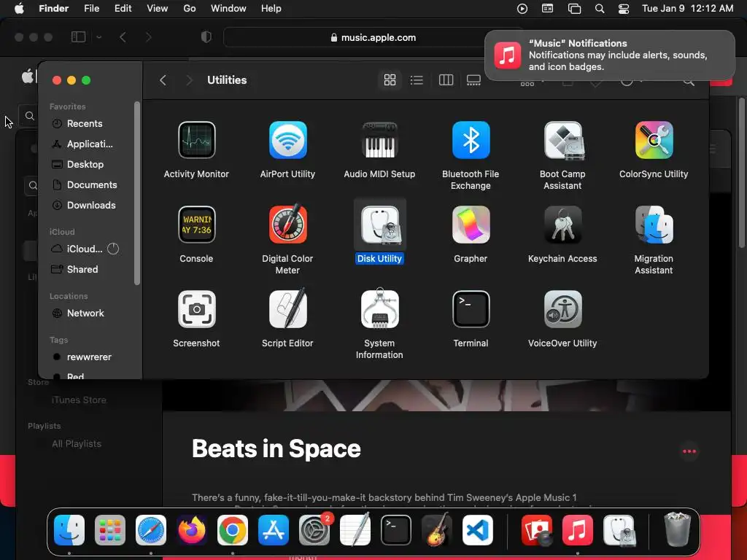747x560 pixels.
Task: Open Migration Assistant
Action: click(654, 225)
